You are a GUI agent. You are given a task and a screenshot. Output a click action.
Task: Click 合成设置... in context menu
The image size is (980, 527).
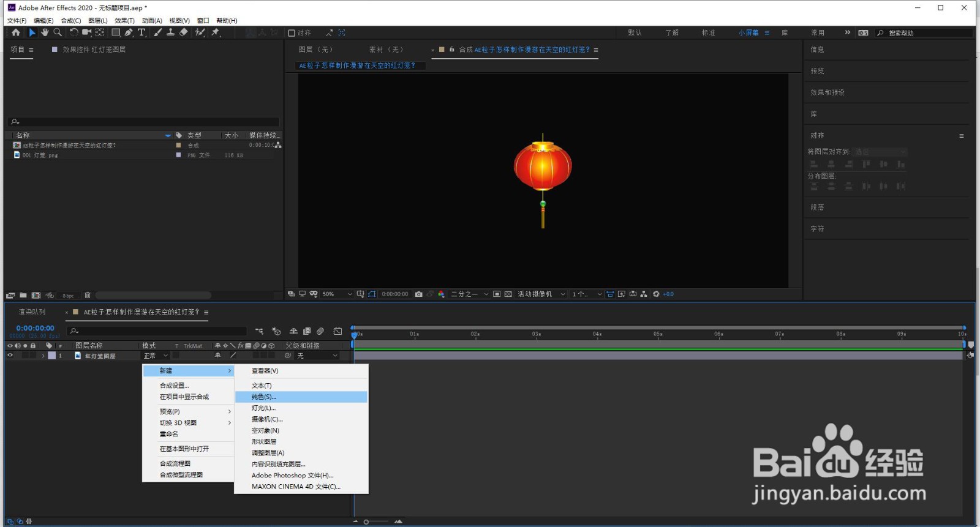pyautogui.click(x=188, y=386)
